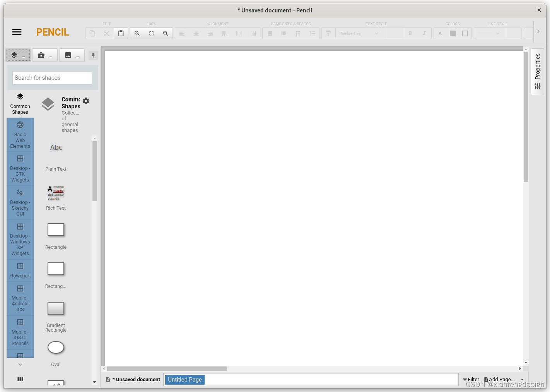Click the canvas vertical scrollbar
This screenshot has width=550, height=392.
(526, 117)
